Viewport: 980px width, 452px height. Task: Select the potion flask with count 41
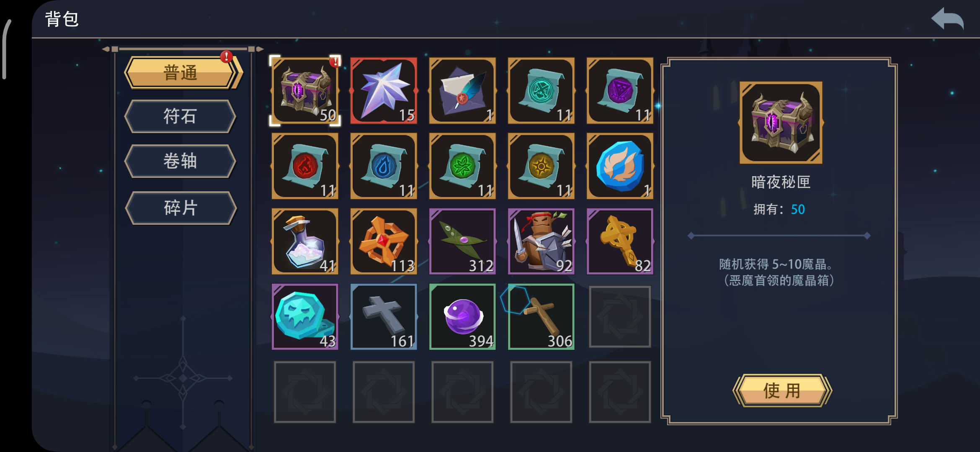[x=305, y=241]
